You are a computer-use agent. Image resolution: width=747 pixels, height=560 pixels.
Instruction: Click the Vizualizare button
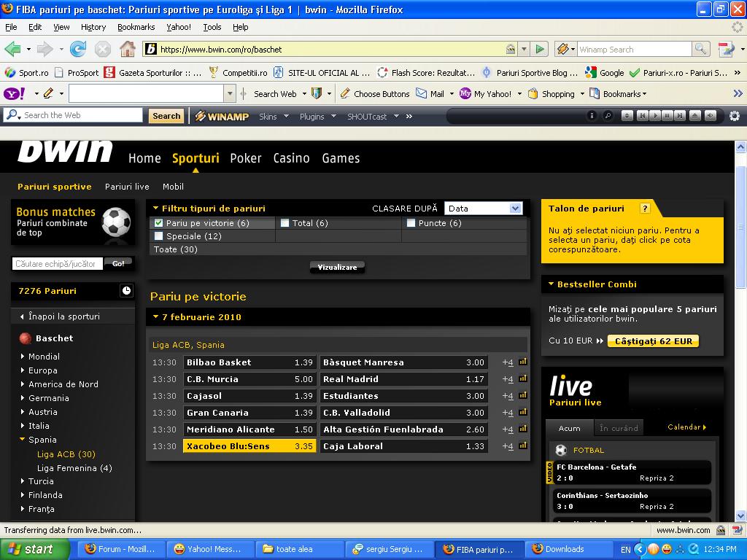(x=337, y=267)
